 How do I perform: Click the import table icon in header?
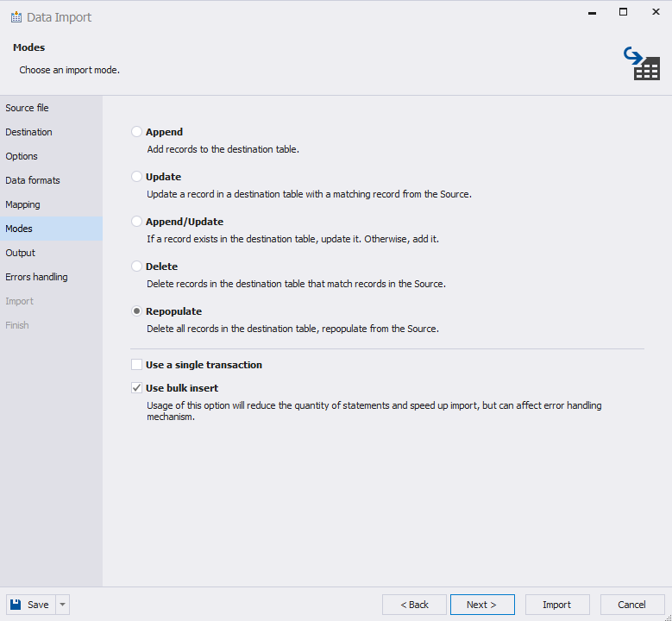642,64
